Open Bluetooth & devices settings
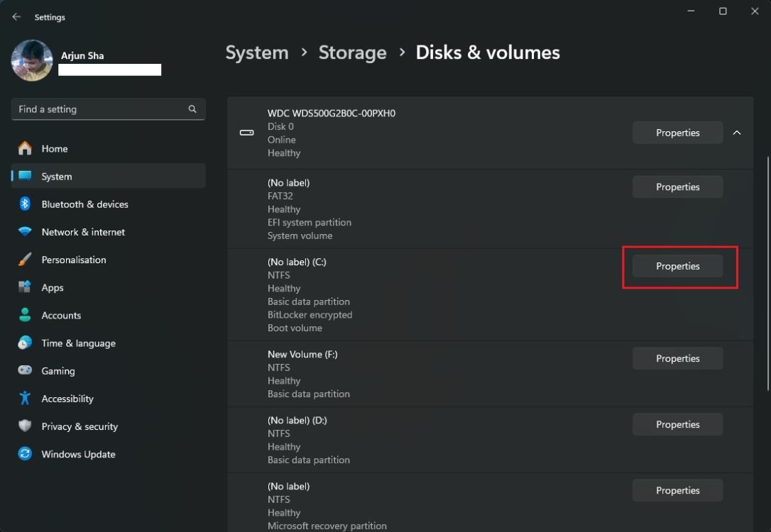Viewport: 771px width, 532px height. click(84, 204)
